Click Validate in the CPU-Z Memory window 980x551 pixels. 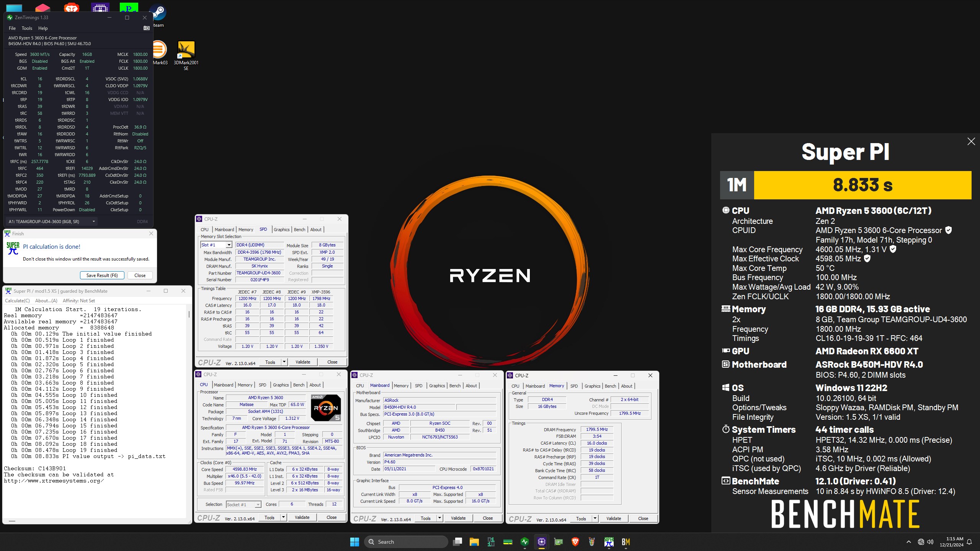[x=614, y=518]
